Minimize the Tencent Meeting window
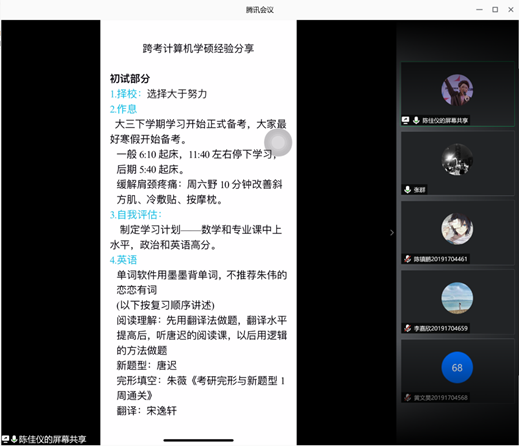The image size is (519, 446). pos(479,10)
